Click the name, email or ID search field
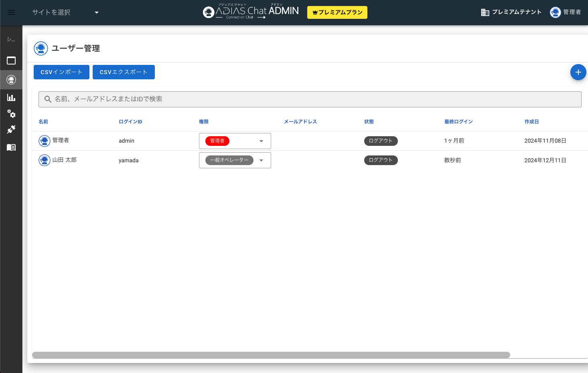This screenshot has width=588, height=373. click(x=310, y=99)
